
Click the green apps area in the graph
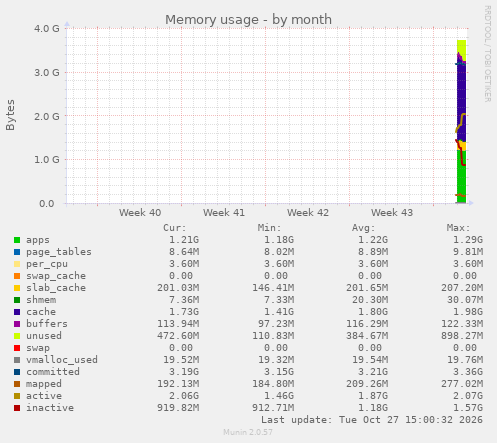tap(461, 177)
